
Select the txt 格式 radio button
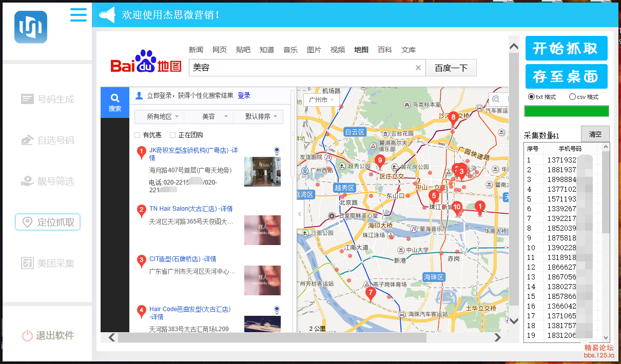pos(531,97)
